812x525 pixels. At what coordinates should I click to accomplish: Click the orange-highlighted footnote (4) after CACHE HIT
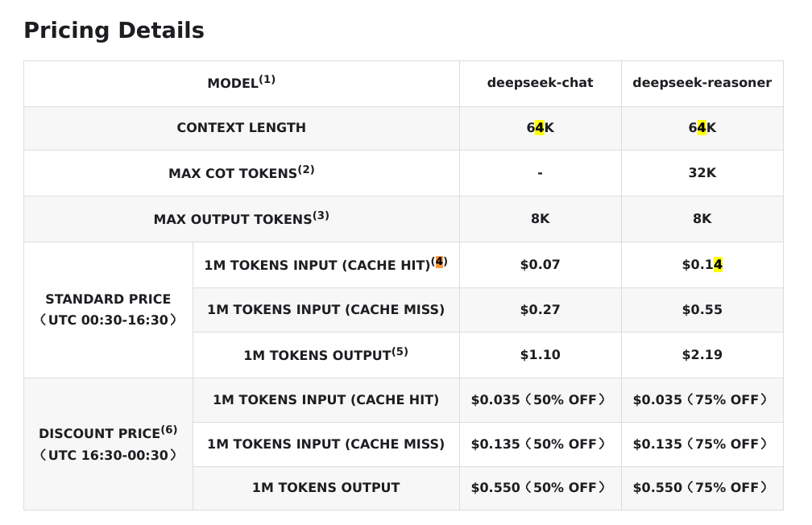click(439, 262)
